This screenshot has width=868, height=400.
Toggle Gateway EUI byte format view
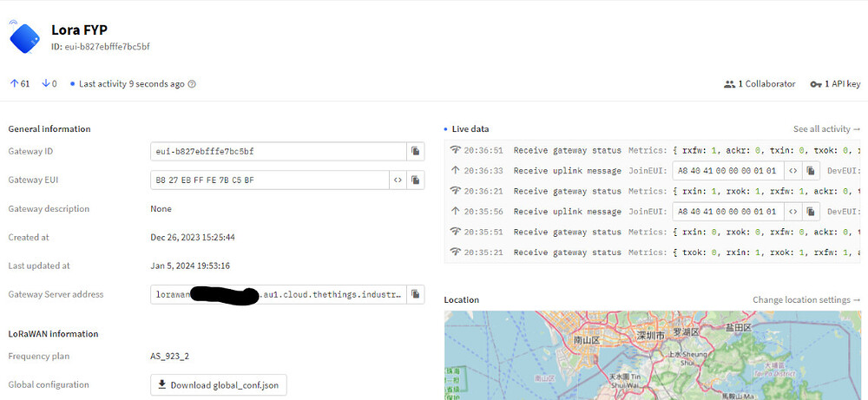[x=398, y=180]
